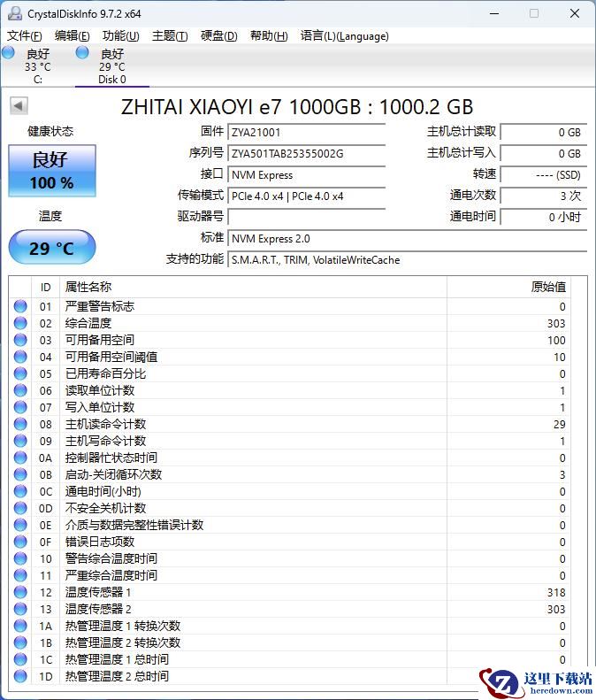Click the empty 驱动器号 drive letter field
Screen dimensions: 596x700
click(307, 217)
